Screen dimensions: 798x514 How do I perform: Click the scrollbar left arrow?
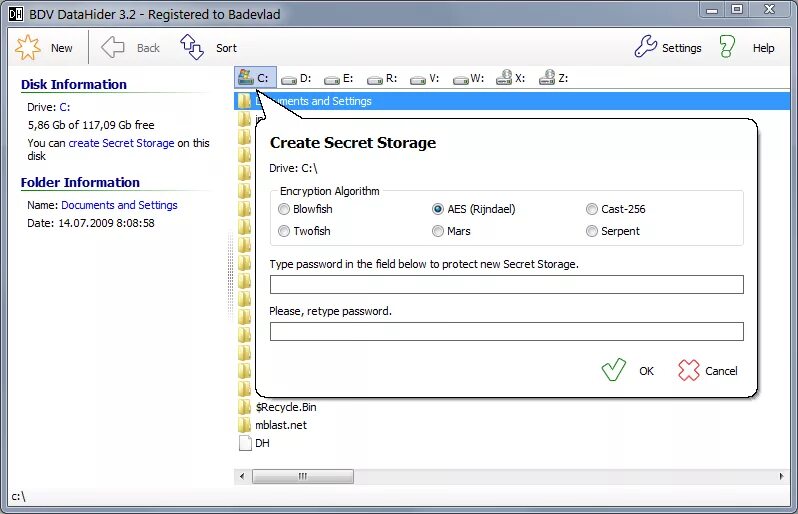pyautogui.click(x=242, y=476)
